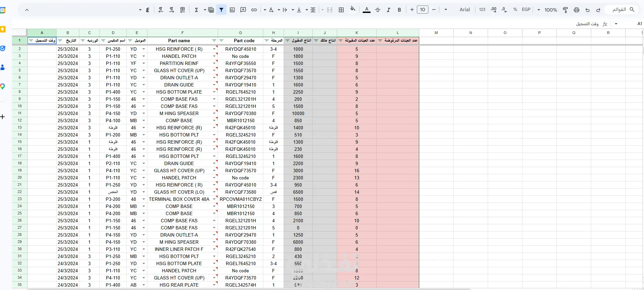
Task: Open Contacts side panel icon
Action: point(2,67)
